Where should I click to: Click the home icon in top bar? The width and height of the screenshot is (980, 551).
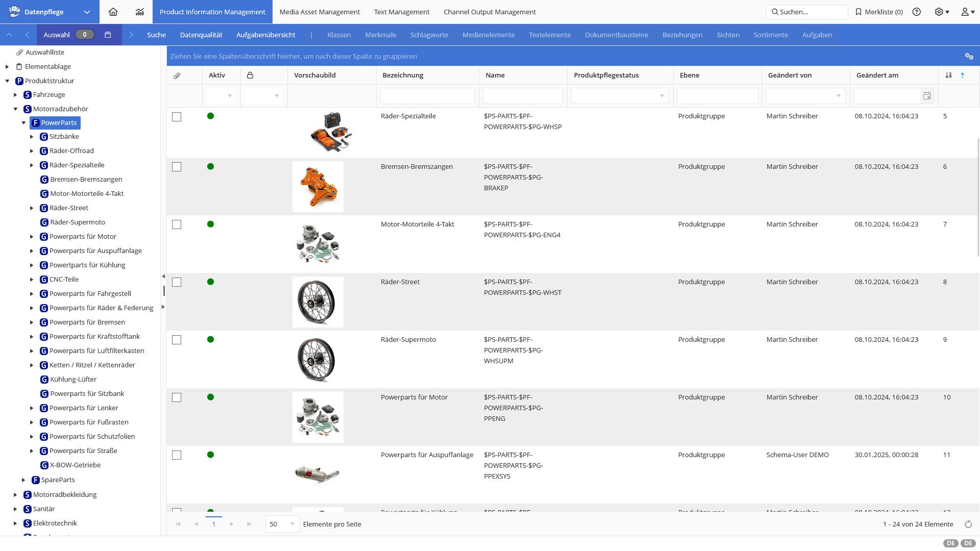113,12
